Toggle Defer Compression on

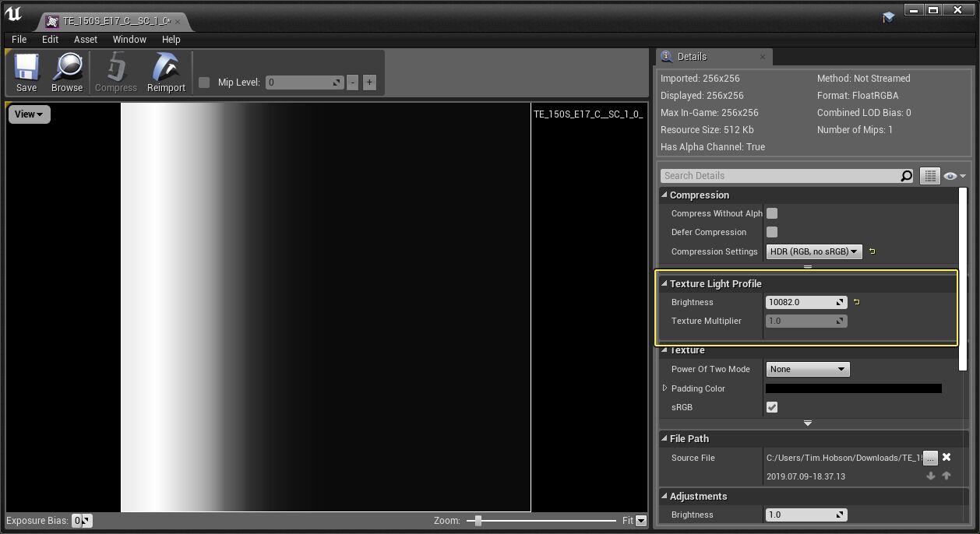[771, 231]
